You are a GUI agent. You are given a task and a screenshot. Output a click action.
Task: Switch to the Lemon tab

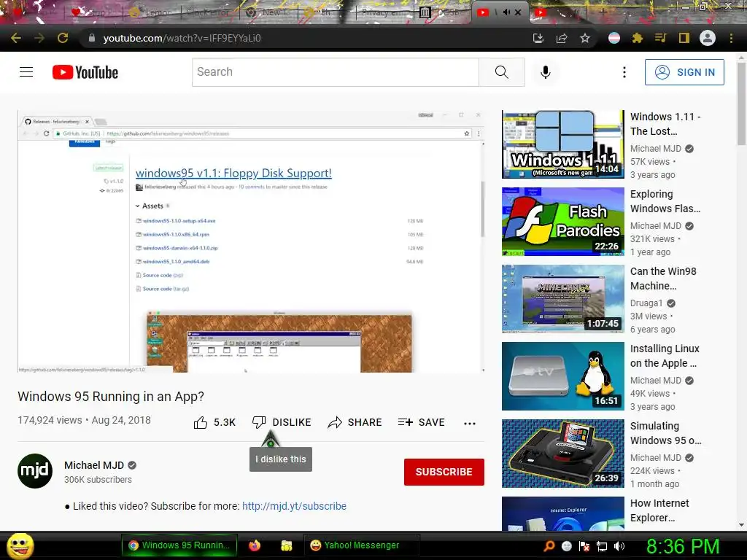pos(153,12)
